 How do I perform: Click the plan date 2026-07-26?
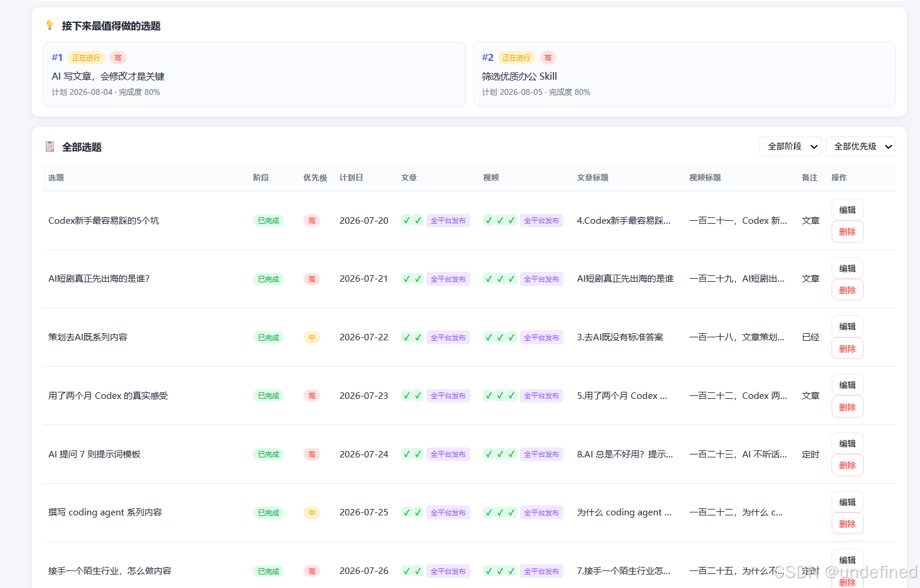(364, 570)
